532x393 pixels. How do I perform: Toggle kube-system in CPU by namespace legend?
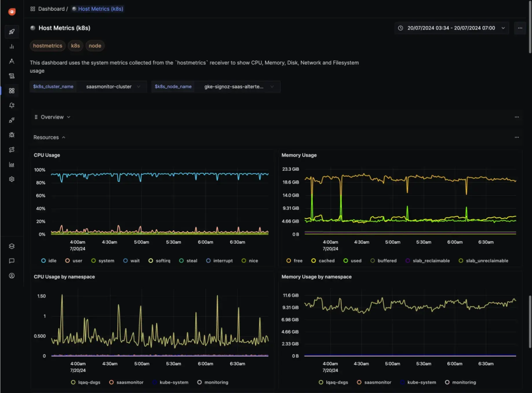[170, 382]
